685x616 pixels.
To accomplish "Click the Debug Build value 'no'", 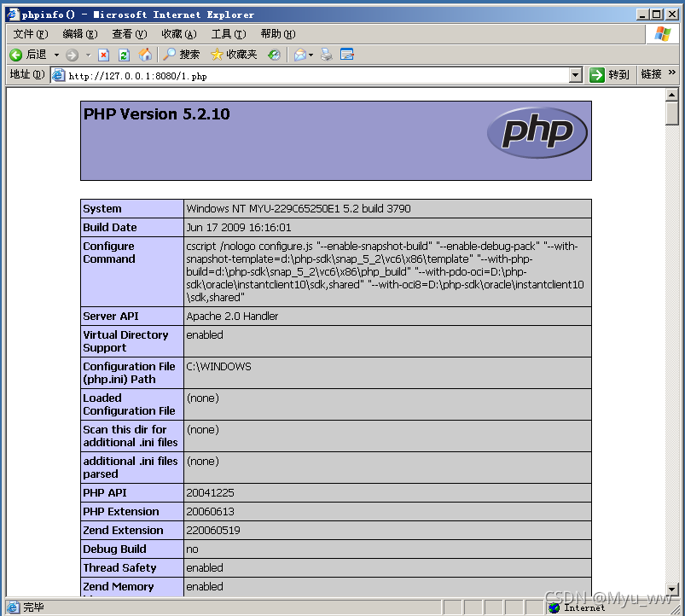I will [x=192, y=549].
